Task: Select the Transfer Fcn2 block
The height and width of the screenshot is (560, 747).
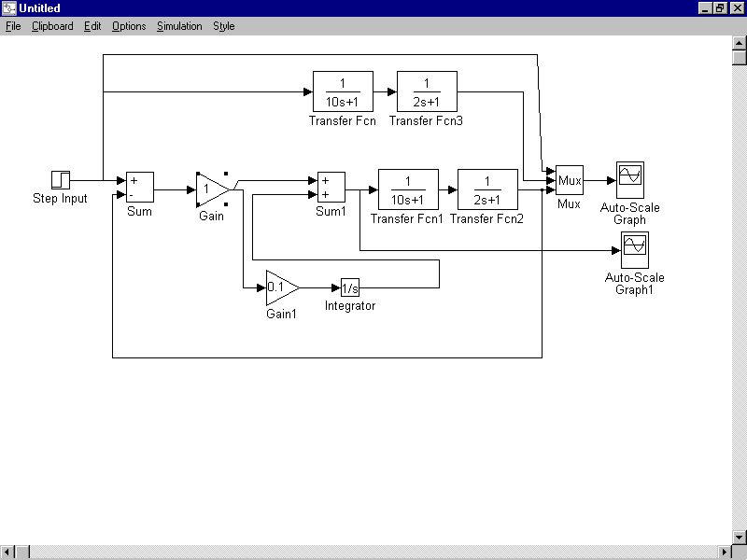Action: (487, 189)
